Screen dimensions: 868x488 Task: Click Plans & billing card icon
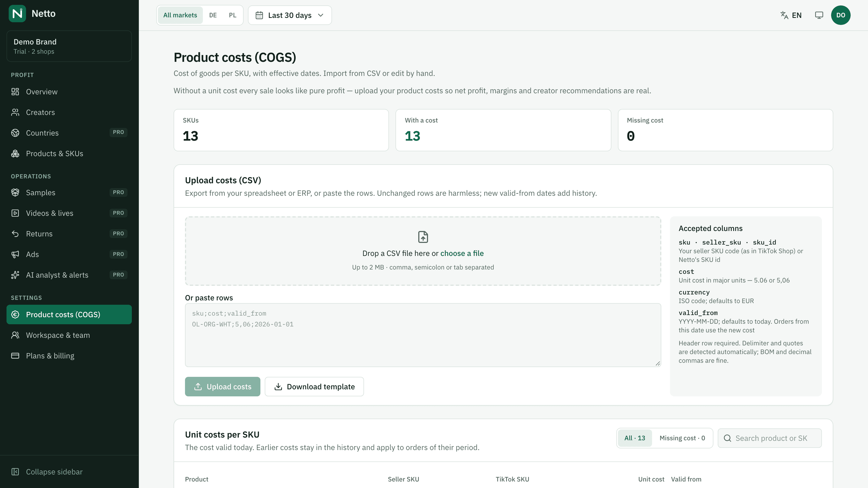[15, 356]
